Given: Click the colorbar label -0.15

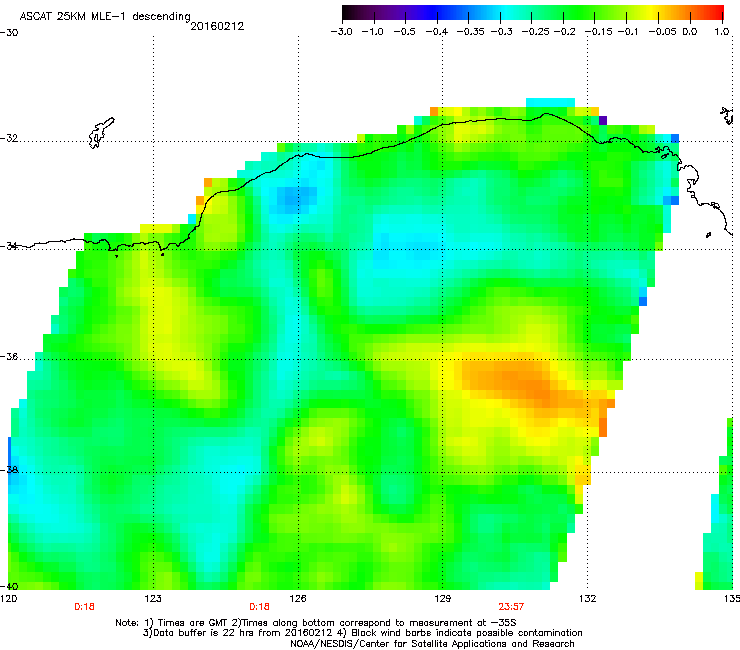Looking at the screenshot, I should 598,32.
